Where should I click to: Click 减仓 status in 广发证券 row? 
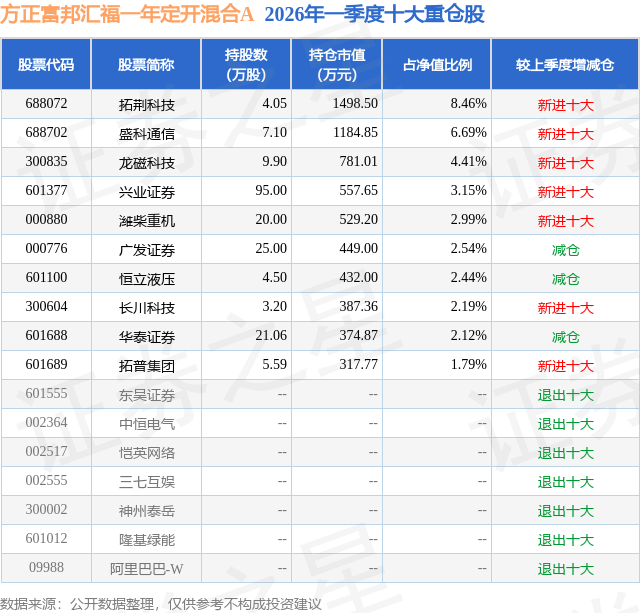[x=565, y=250]
